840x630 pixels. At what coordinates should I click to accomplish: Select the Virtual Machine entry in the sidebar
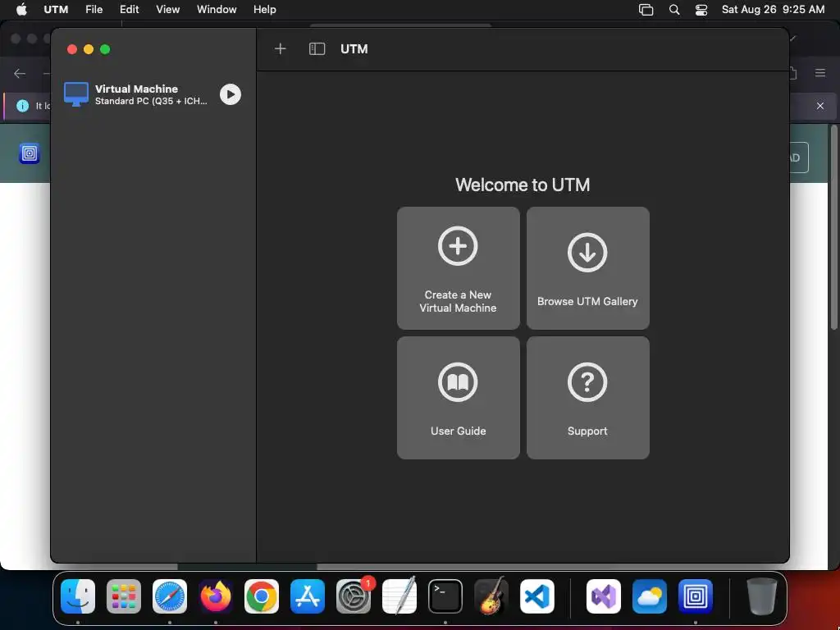point(153,95)
